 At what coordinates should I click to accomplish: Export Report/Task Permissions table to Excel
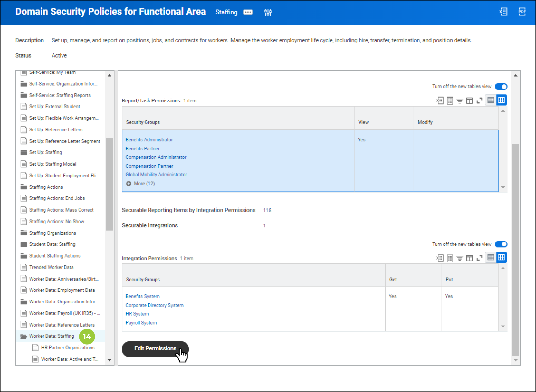pyautogui.click(x=440, y=101)
